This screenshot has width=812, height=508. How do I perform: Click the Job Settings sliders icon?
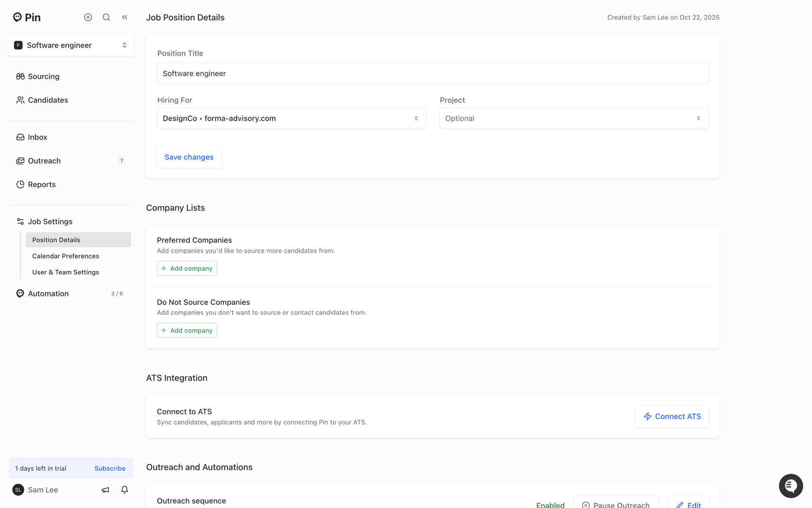coord(20,222)
